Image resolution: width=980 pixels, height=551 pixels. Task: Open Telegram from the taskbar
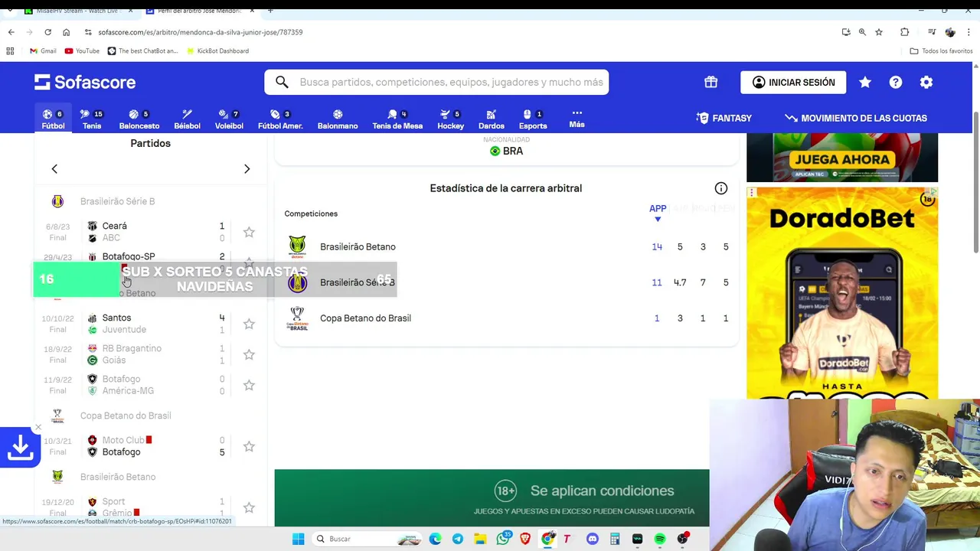tap(458, 539)
